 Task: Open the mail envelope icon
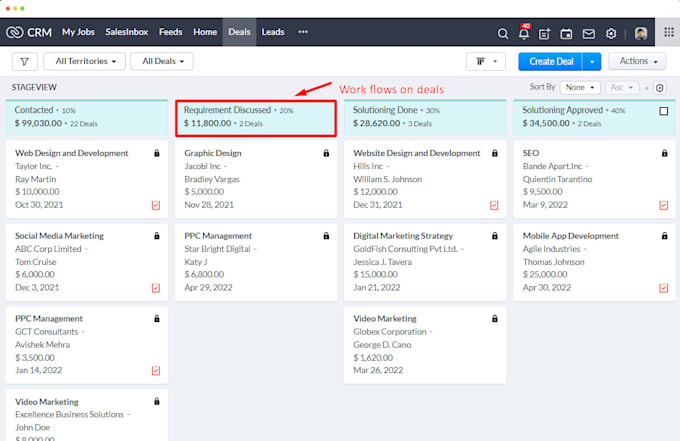588,33
